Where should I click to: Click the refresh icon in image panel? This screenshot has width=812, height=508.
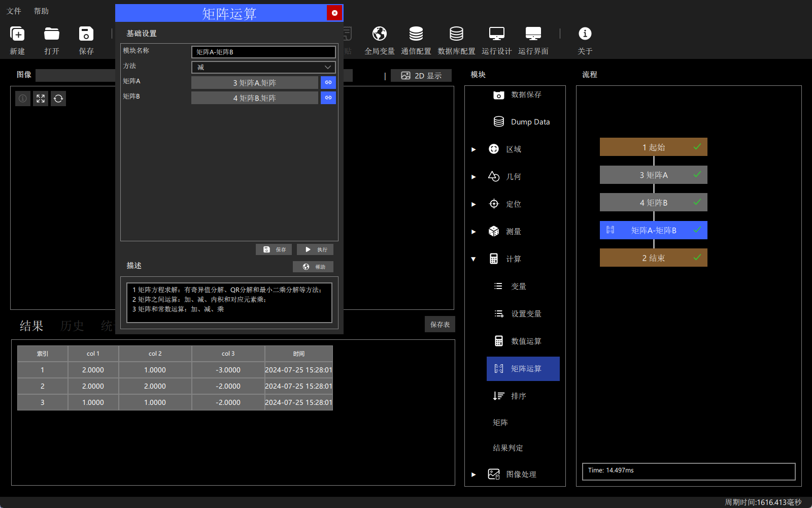click(x=58, y=99)
